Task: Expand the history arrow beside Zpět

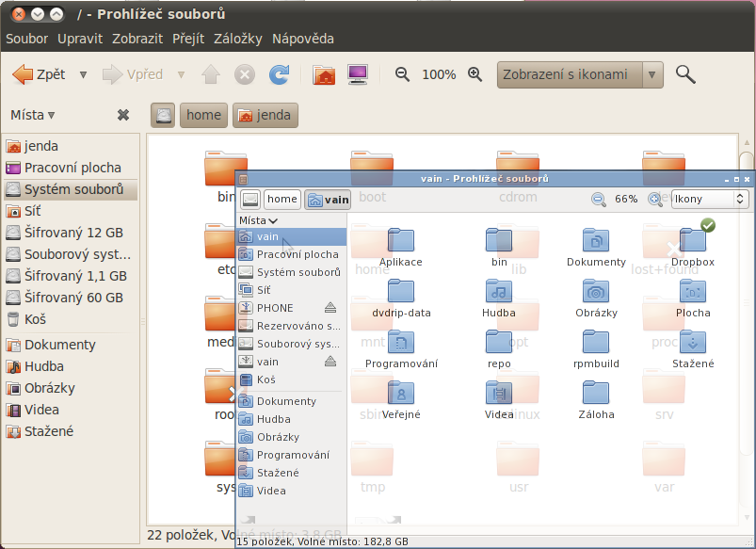Action: pos(83,75)
